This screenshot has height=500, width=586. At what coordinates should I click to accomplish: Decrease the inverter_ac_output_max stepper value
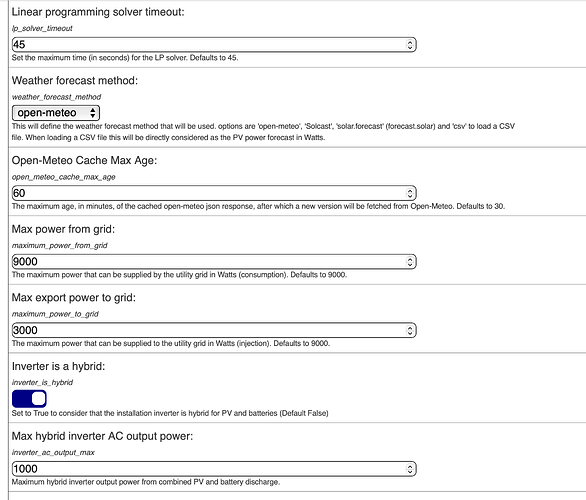tap(410, 472)
